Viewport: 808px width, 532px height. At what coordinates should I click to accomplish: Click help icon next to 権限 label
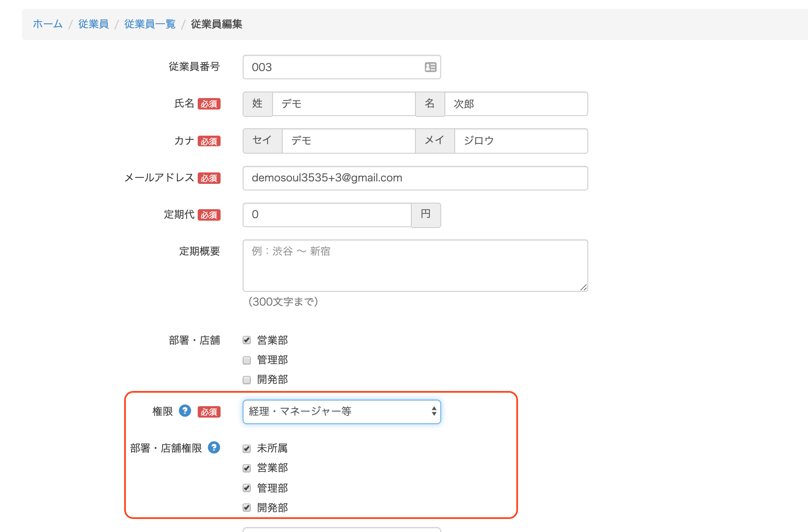pos(185,411)
